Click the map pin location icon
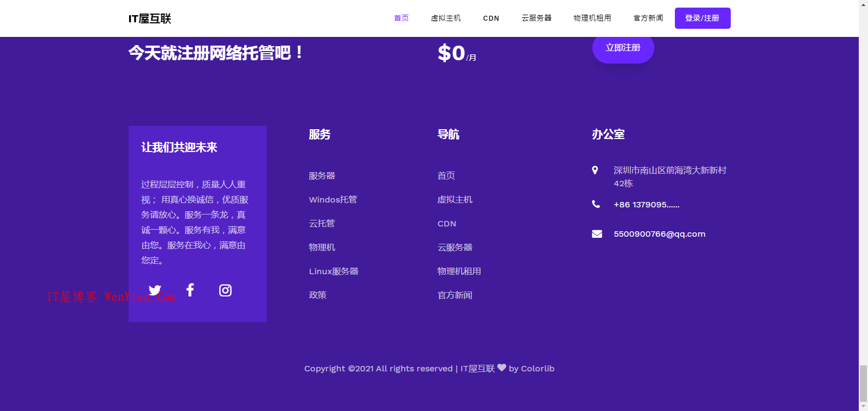The image size is (868, 411). [x=595, y=170]
